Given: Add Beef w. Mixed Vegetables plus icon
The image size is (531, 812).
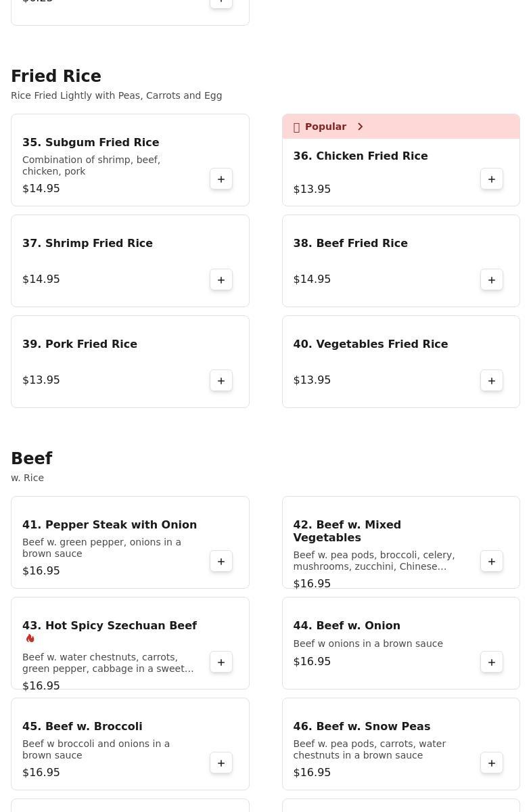Looking at the screenshot, I should click(492, 562).
